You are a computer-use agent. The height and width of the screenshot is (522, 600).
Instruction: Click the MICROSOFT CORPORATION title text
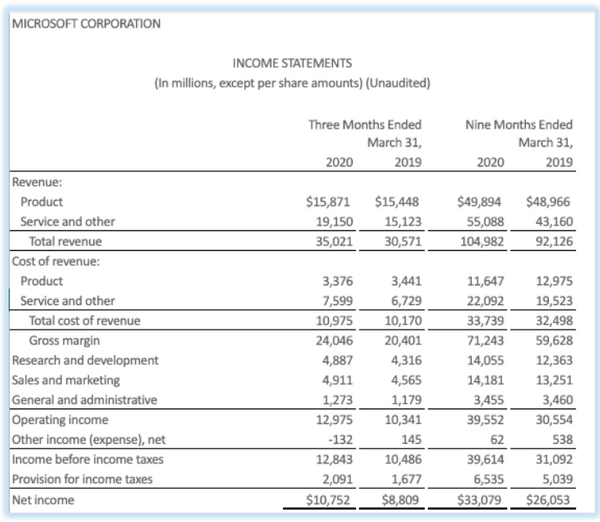point(85,24)
